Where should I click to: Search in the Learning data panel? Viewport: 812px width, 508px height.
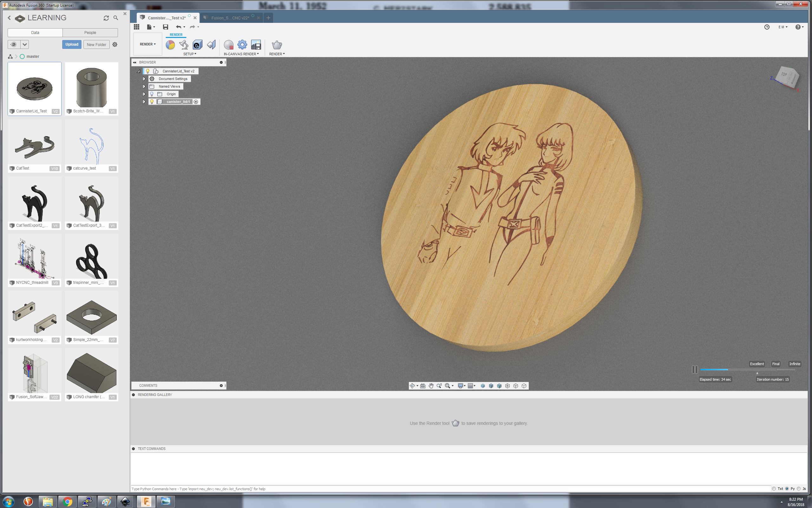pos(116,18)
